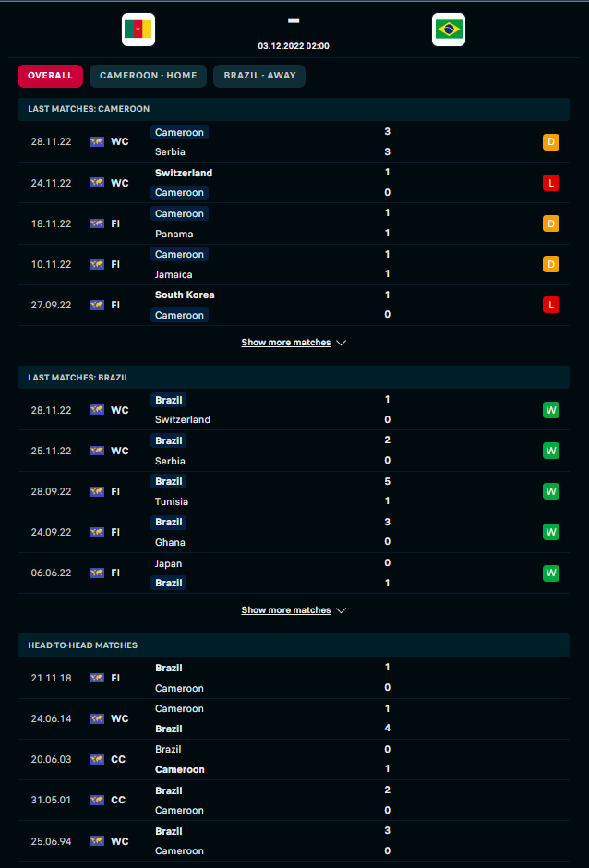Image resolution: width=589 pixels, height=868 pixels.
Task: Click the win badge for Japan vs Brazil
Action: point(551,573)
